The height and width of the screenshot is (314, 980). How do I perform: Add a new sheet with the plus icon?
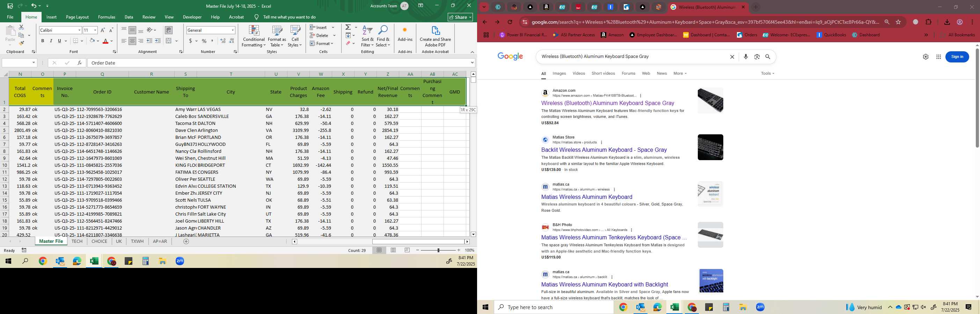coord(186,241)
